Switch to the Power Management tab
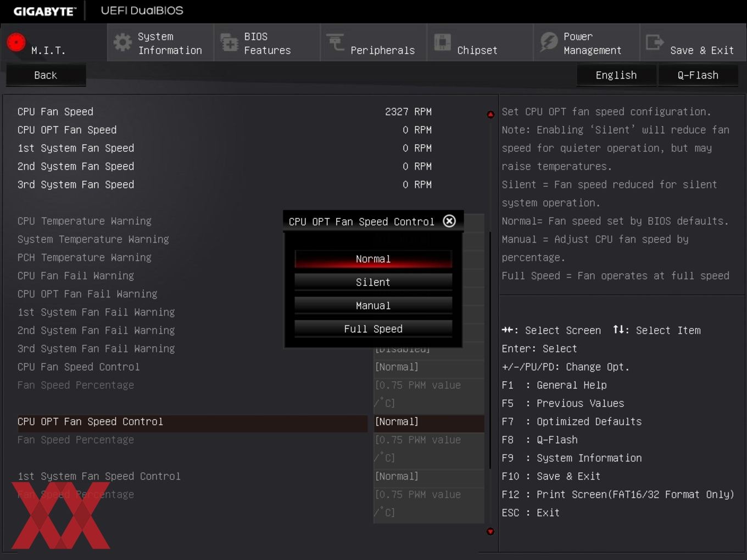Screen dimensions: 747x560 (587, 42)
